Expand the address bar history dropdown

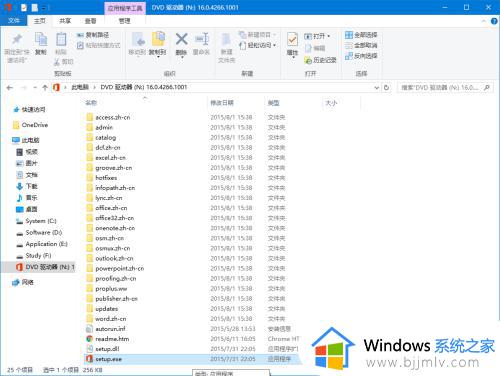point(377,88)
